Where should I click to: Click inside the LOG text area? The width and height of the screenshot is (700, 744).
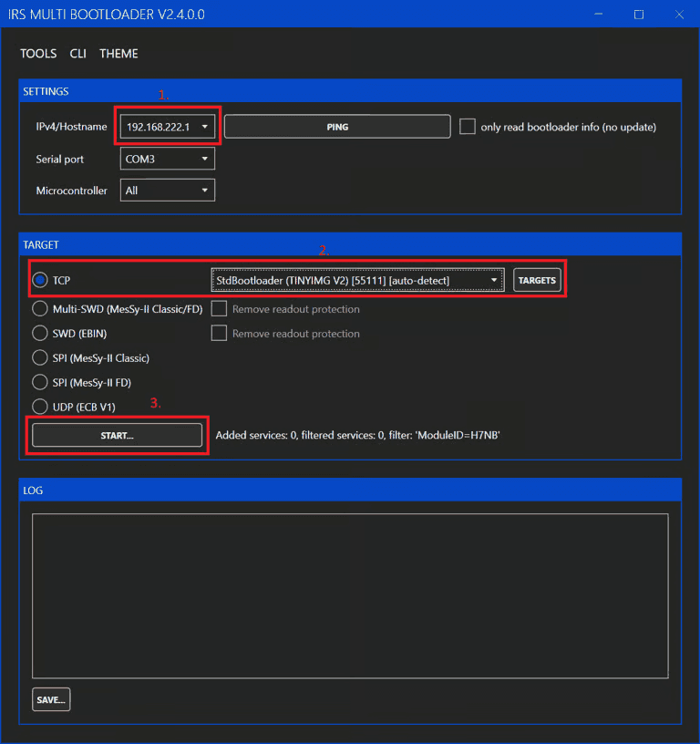click(x=350, y=595)
